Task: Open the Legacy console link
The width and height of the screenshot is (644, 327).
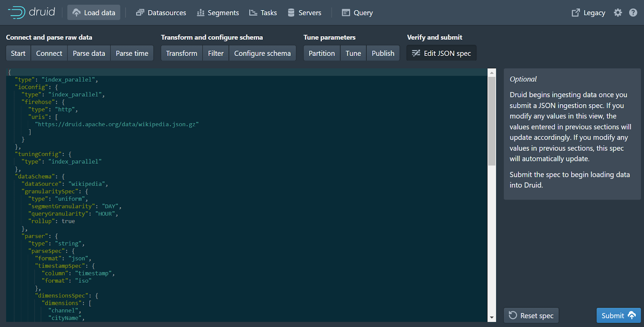Action: [x=588, y=13]
